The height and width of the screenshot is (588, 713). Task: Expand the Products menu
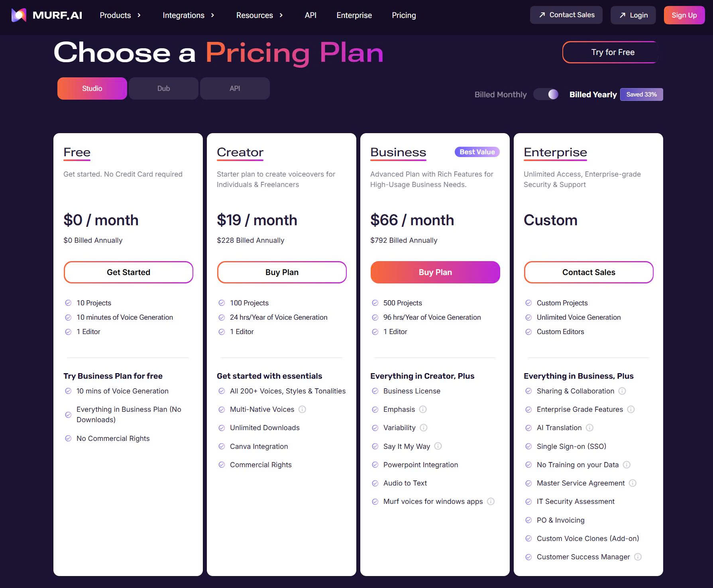(120, 15)
